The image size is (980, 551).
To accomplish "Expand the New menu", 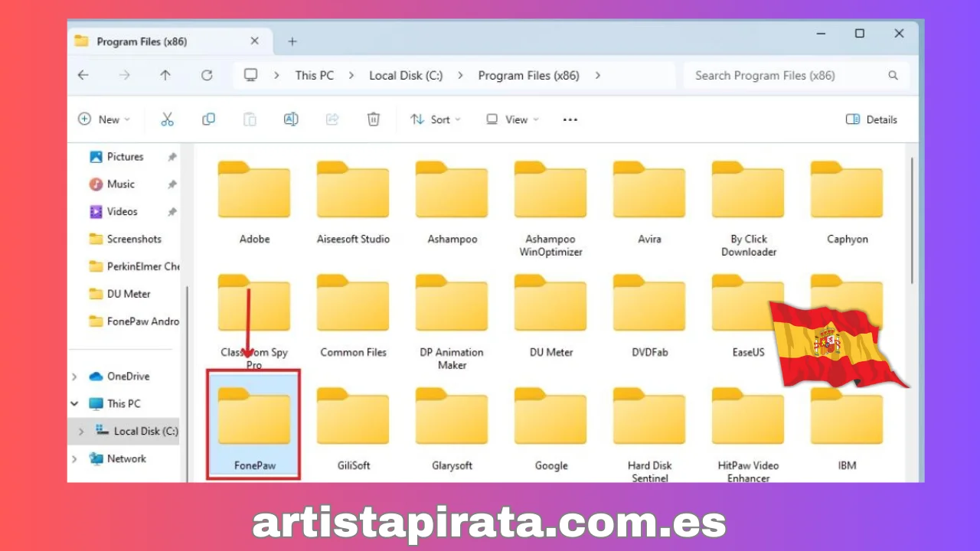I will pos(104,119).
